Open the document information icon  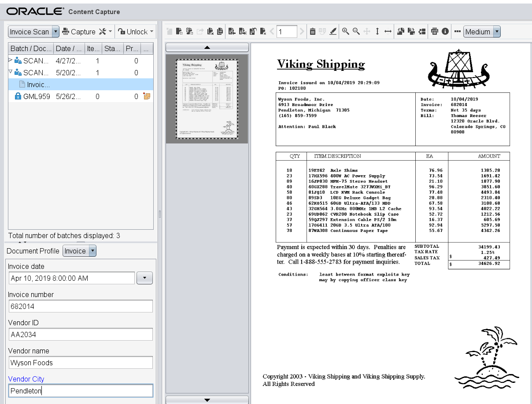pyautogui.click(x=445, y=31)
